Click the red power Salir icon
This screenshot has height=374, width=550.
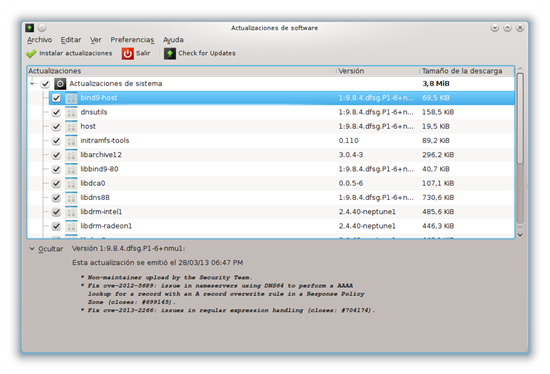[128, 53]
